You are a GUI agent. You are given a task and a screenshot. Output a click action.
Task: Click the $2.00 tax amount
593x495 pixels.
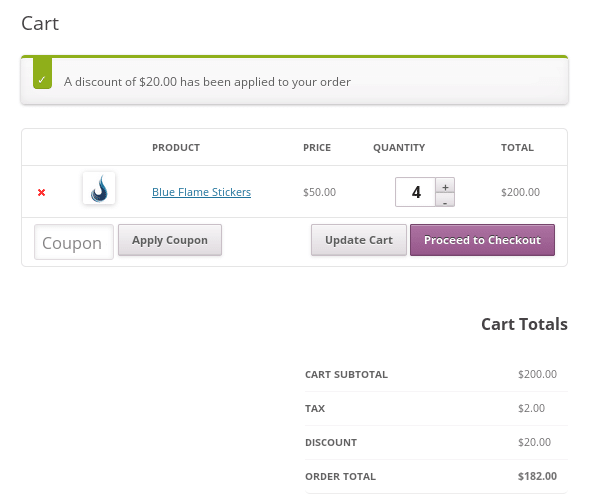[531, 408]
